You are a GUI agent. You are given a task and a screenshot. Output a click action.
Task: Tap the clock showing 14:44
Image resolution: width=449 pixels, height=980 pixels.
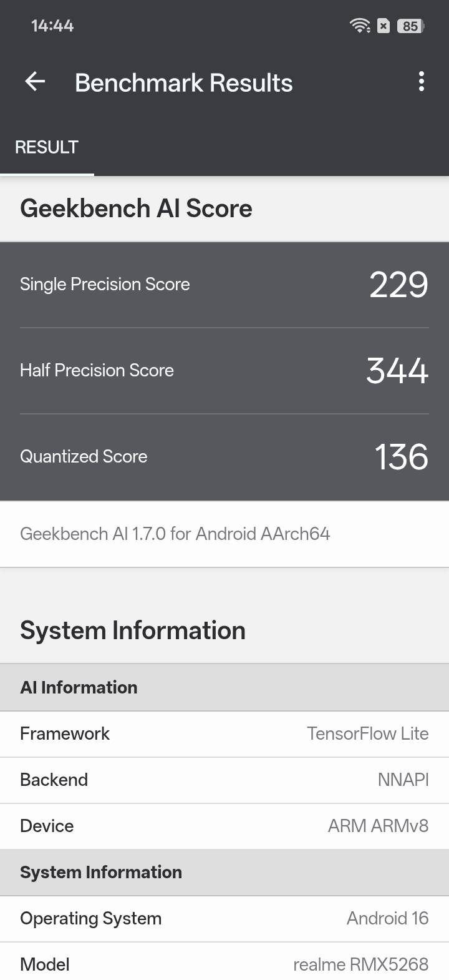click(x=52, y=26)
